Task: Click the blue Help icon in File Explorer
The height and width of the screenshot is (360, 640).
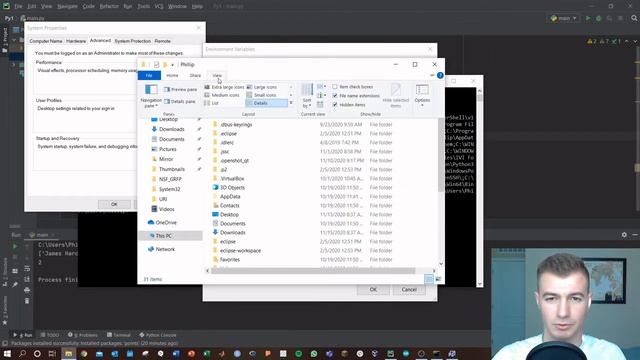Action: point(440,75)
